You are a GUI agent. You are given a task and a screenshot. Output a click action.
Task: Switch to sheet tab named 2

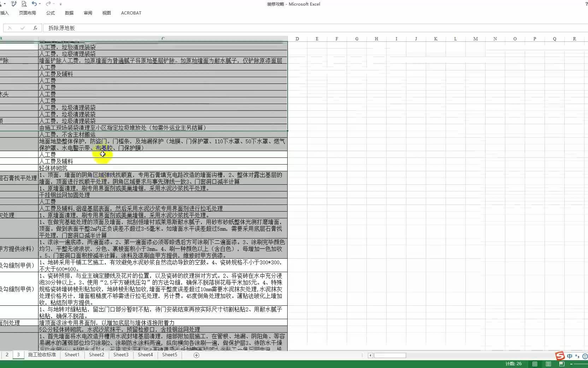click(x=7, y=355)
